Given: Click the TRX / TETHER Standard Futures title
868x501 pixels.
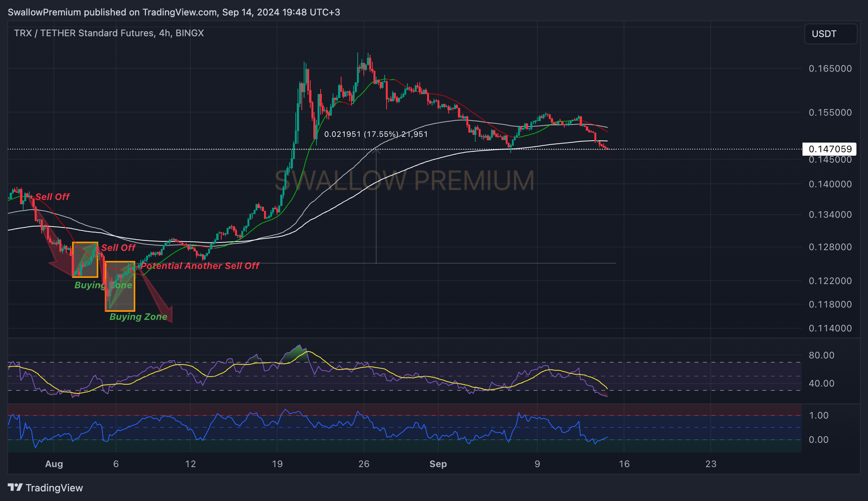Looking at the screenshot, I should [109, 33].
